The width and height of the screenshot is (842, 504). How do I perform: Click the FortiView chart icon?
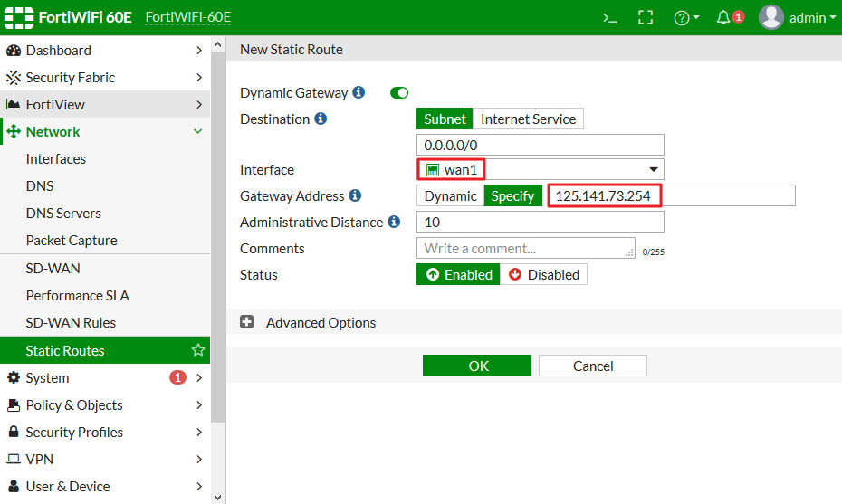click(14, 105)
